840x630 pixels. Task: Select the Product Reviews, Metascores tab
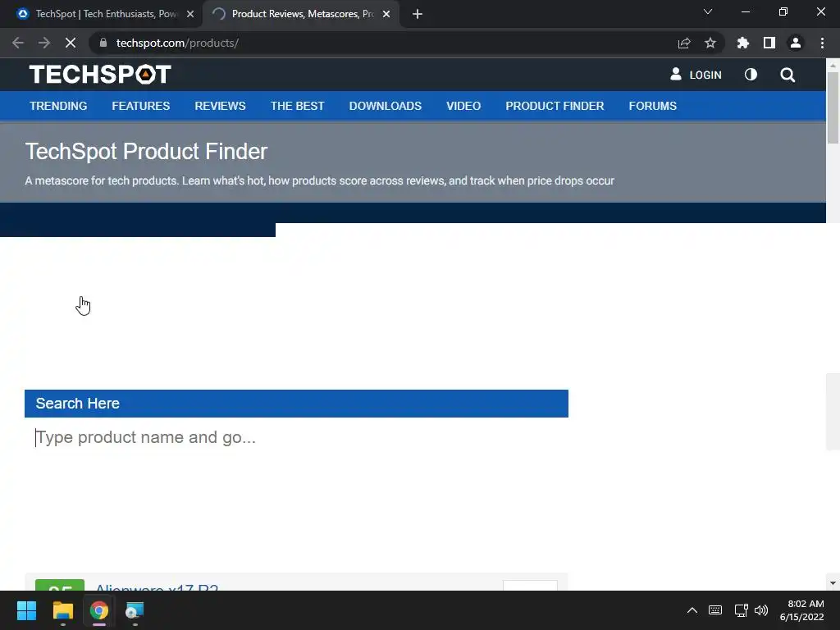tap(301, 14)
